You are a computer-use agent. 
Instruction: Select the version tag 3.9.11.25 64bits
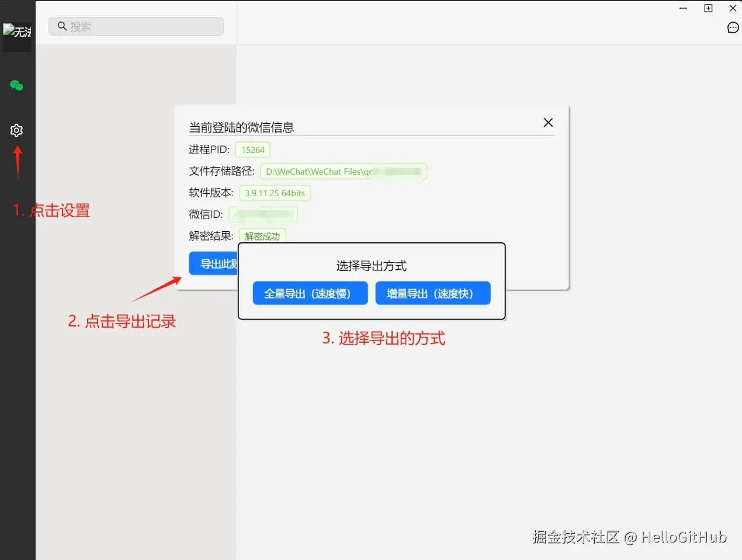(275, 193)
